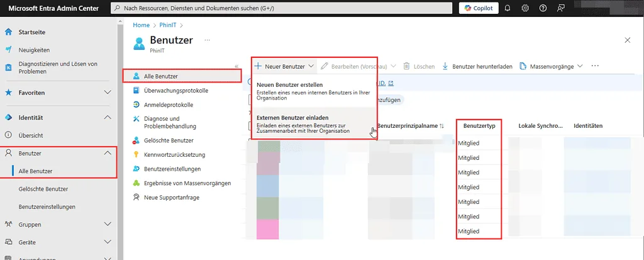Open Überwachungsprotokolle in the blade menu
The image size is (644, 260).
pyautogui.click(x=175, y=90)
